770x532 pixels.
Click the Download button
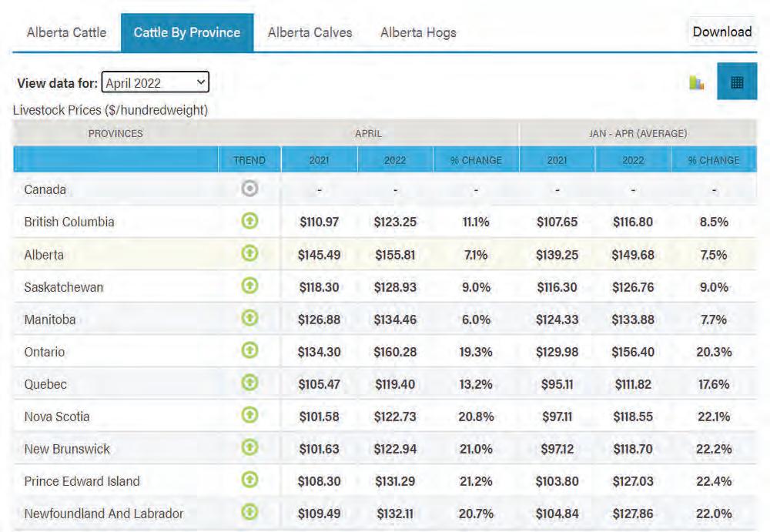pos(722,32)
